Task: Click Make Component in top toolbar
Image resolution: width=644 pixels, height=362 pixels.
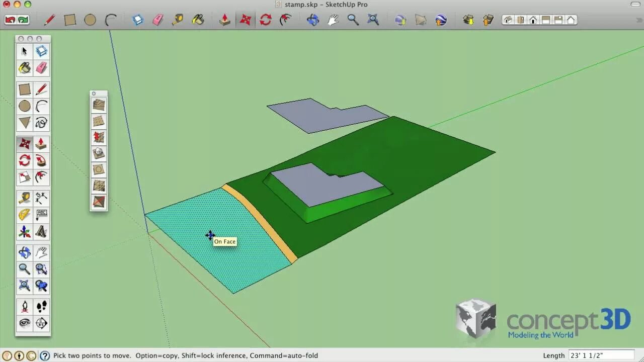Action: [138, 20]
